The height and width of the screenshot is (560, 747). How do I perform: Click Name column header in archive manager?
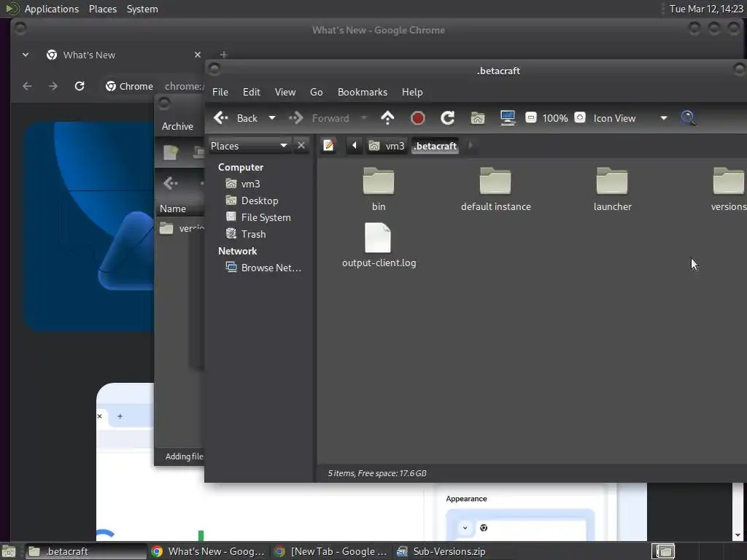tap(181, 209)
